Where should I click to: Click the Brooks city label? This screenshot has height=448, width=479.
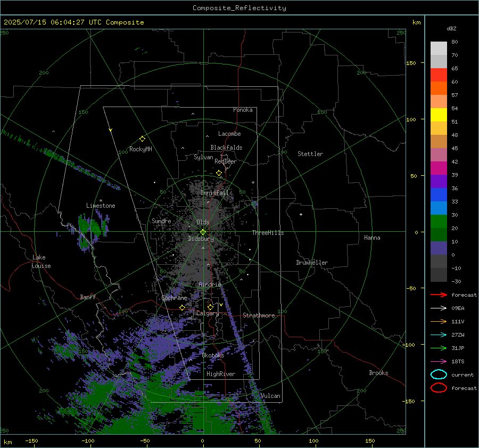point(378,373)
